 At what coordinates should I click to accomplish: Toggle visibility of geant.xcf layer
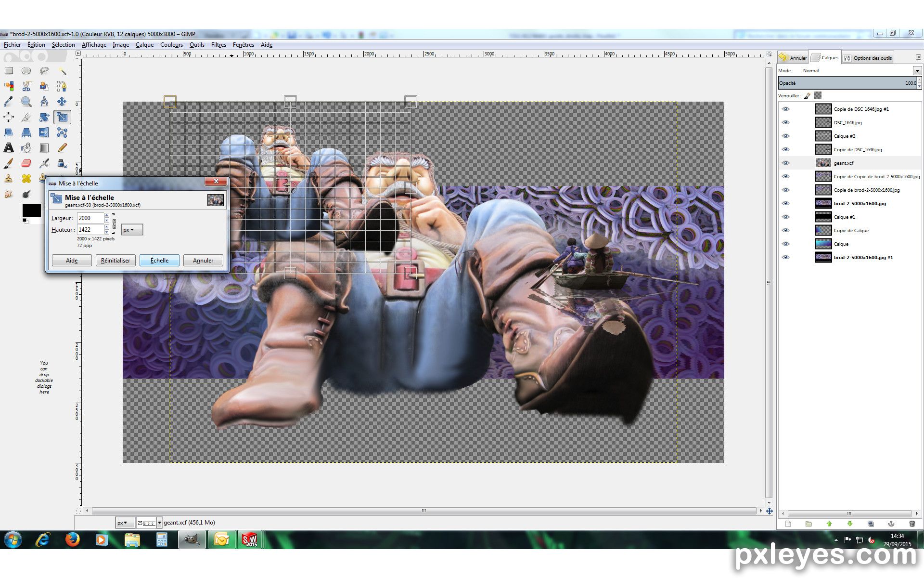786,163
